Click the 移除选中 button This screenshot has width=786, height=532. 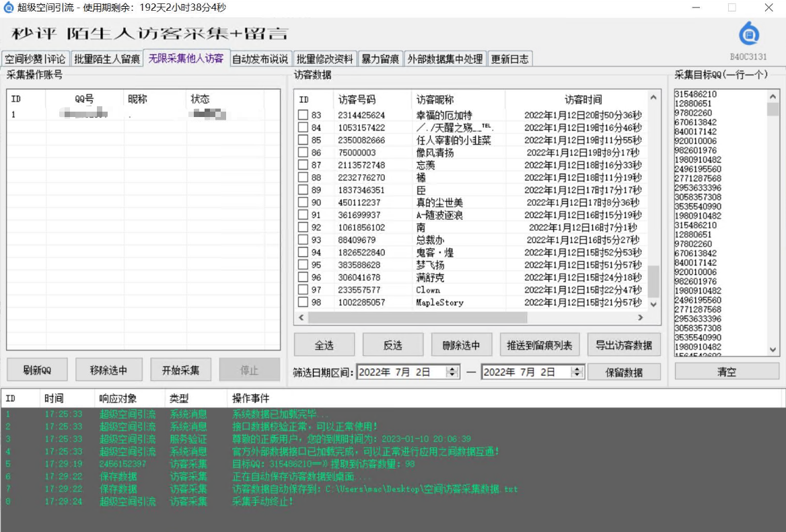click(x=109, y=370)
